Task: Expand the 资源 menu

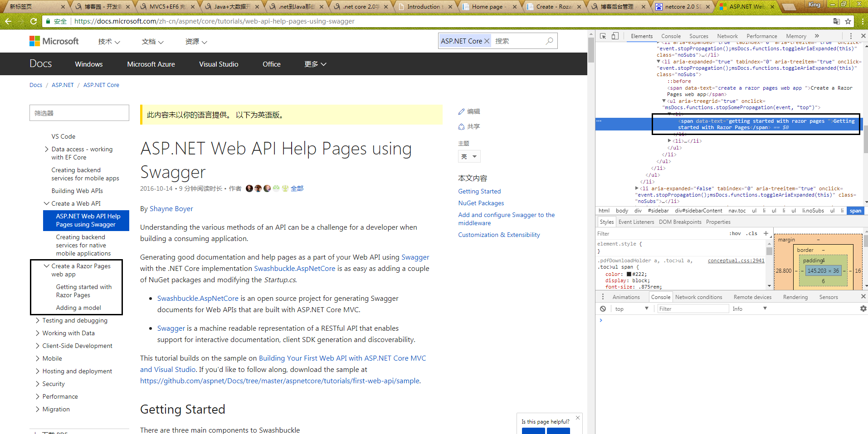Action: [x=196, y=42]
